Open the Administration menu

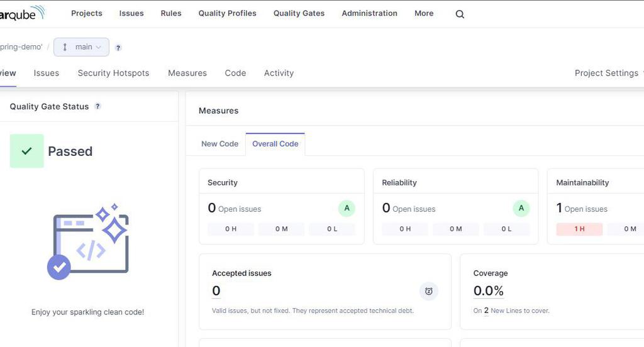(369, 13)
